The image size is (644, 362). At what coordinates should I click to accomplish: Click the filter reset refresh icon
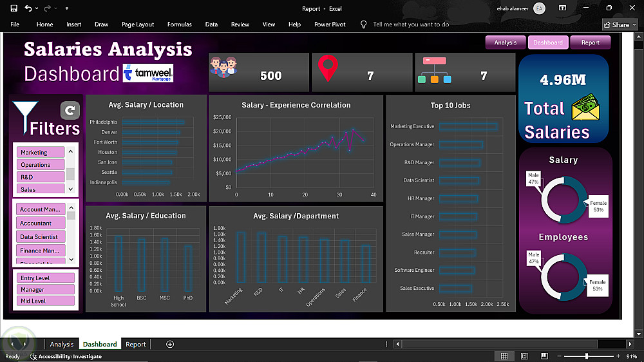tap(70, 110)
